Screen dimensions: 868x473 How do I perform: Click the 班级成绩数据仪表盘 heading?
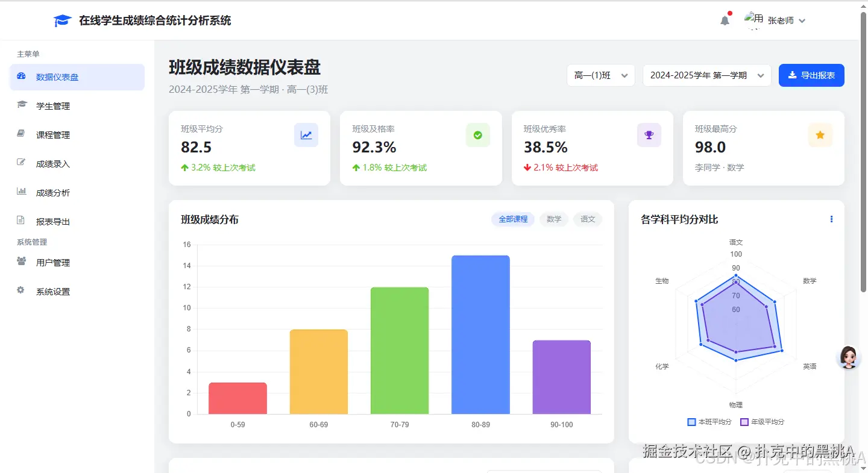pos(245,67)
